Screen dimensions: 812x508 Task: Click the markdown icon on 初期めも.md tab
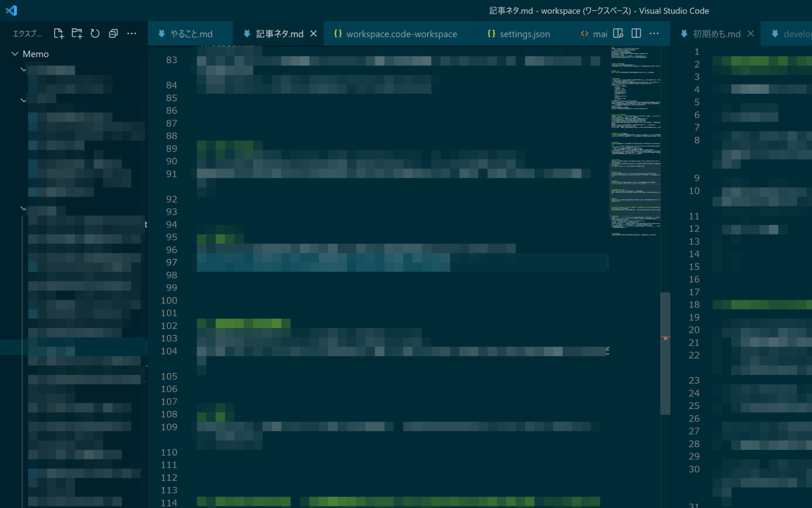[x=684, y=34]
